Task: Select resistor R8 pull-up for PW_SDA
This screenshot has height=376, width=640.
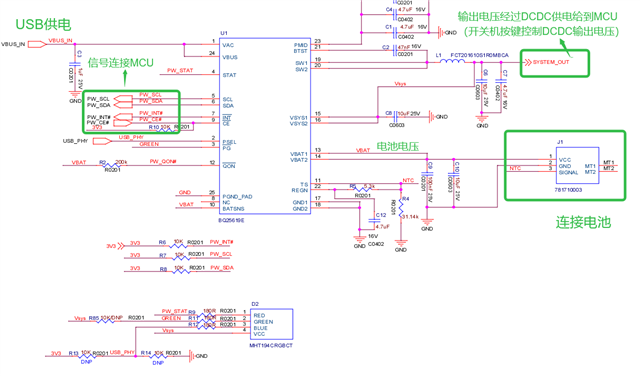Action: [180, 271]
